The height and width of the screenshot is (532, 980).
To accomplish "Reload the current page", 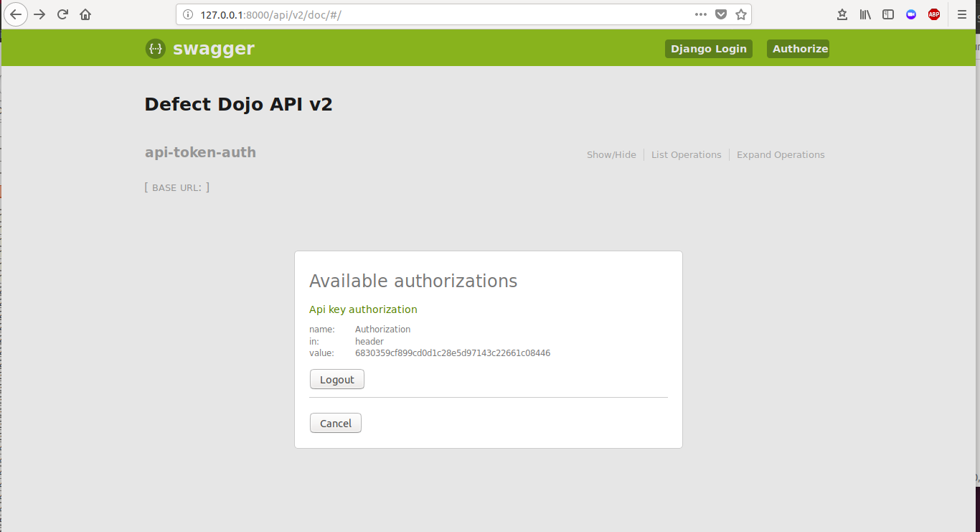I will pos(62,14).
